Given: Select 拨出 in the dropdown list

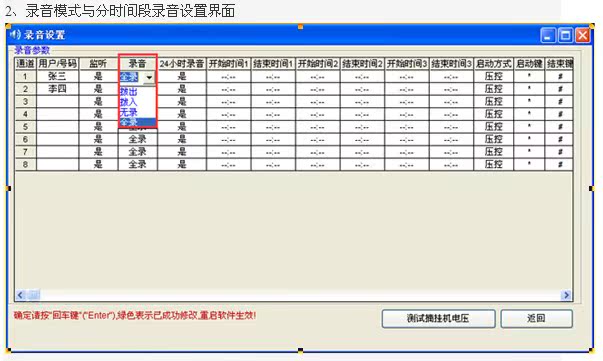Looking at the screenshot, I should (128, 92).
